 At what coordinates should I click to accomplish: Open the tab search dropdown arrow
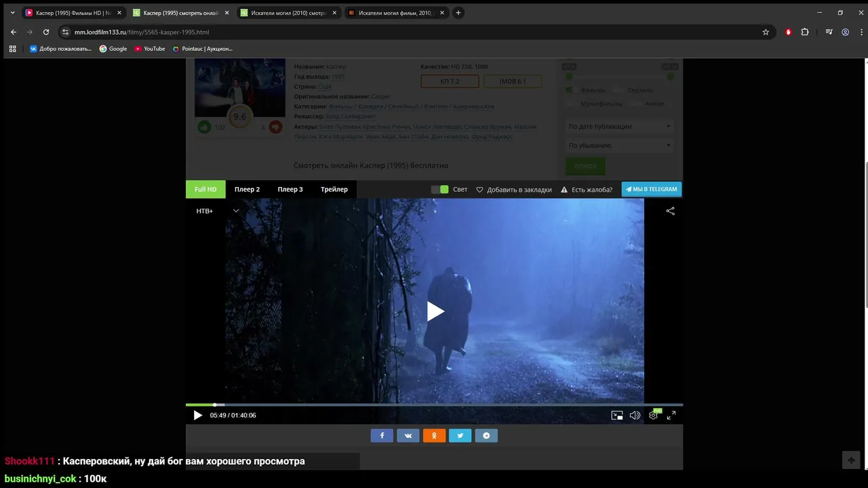coord(12,13)
